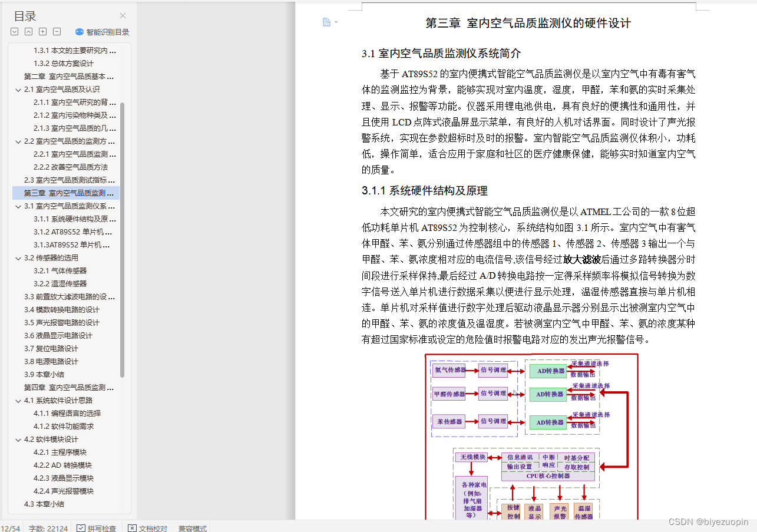The image size is (757, 532).
Task: Click heading 3.1.1 系统硬件结构及原理 in document
Action: tap(425, 191)
